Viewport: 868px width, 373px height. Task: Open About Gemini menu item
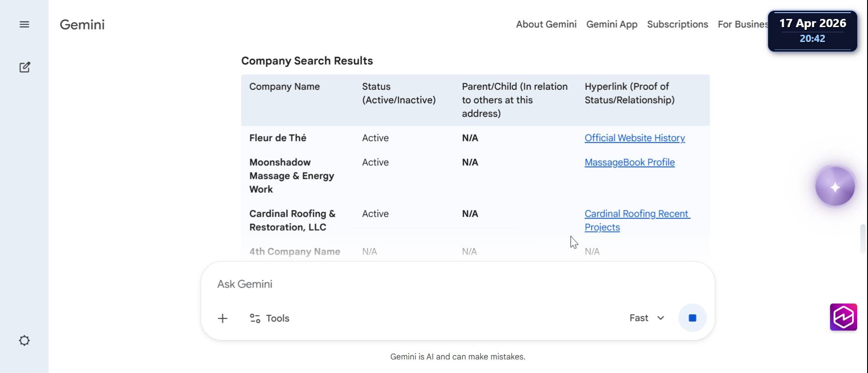tap(546, 24)
